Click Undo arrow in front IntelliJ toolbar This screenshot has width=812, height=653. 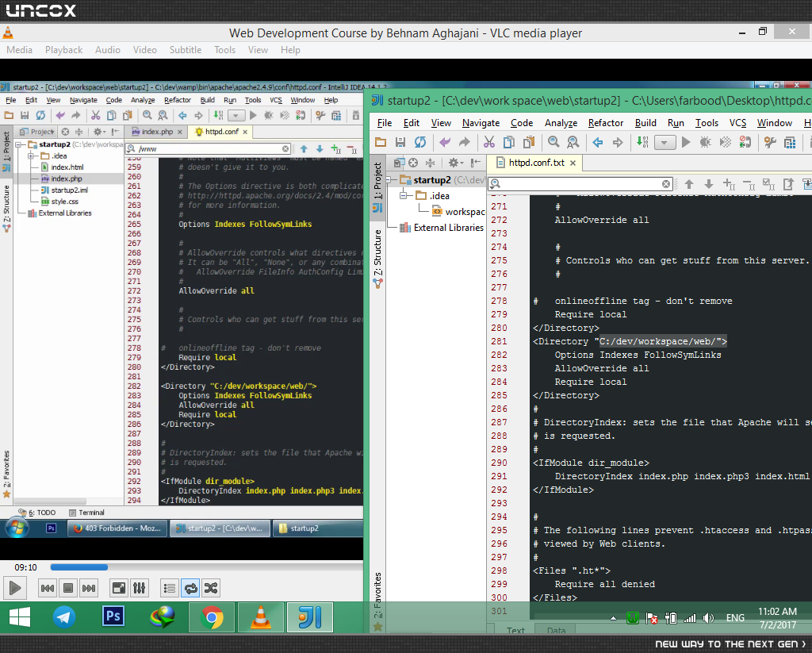444,142
